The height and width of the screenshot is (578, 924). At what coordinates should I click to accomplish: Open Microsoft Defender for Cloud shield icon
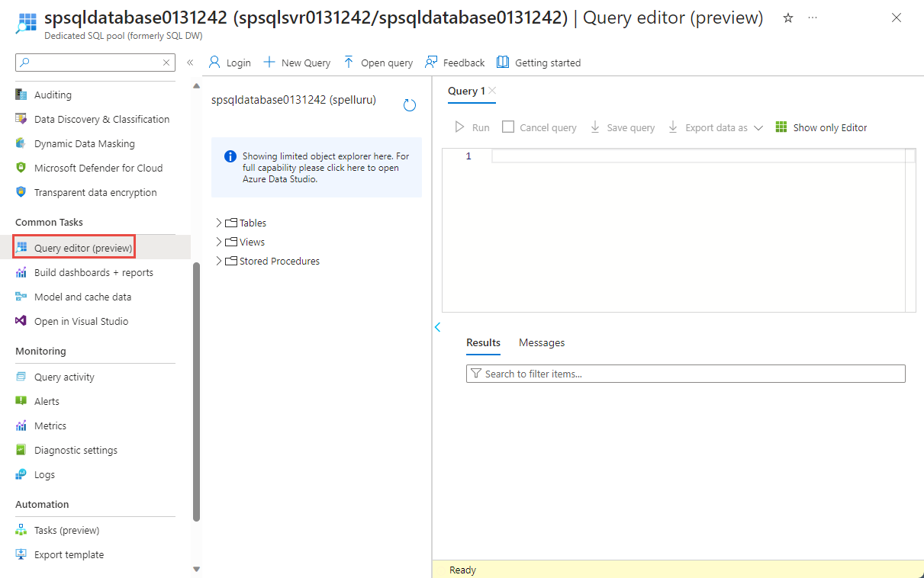coord(21,169)
